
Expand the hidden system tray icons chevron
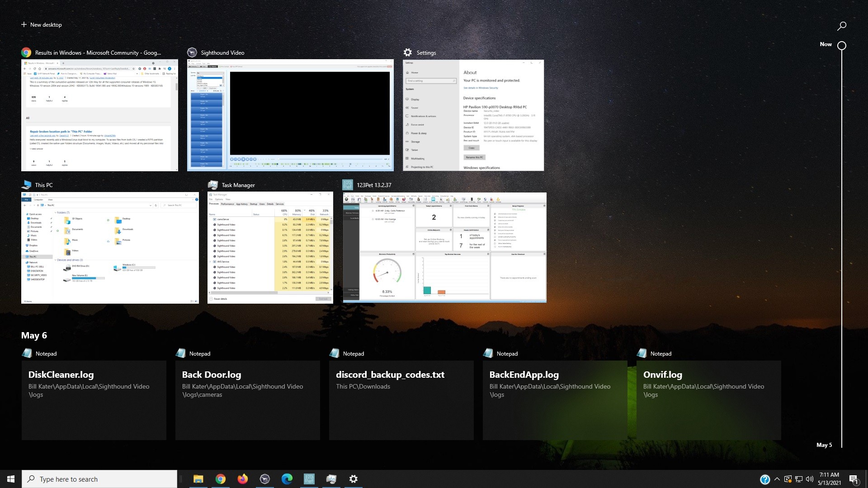[x=777, y=479]
